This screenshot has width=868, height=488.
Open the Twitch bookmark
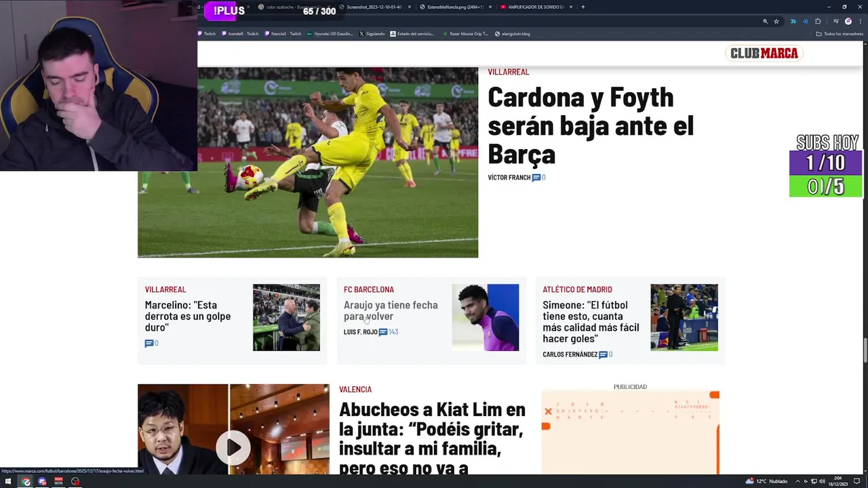[x=207, y=33]
